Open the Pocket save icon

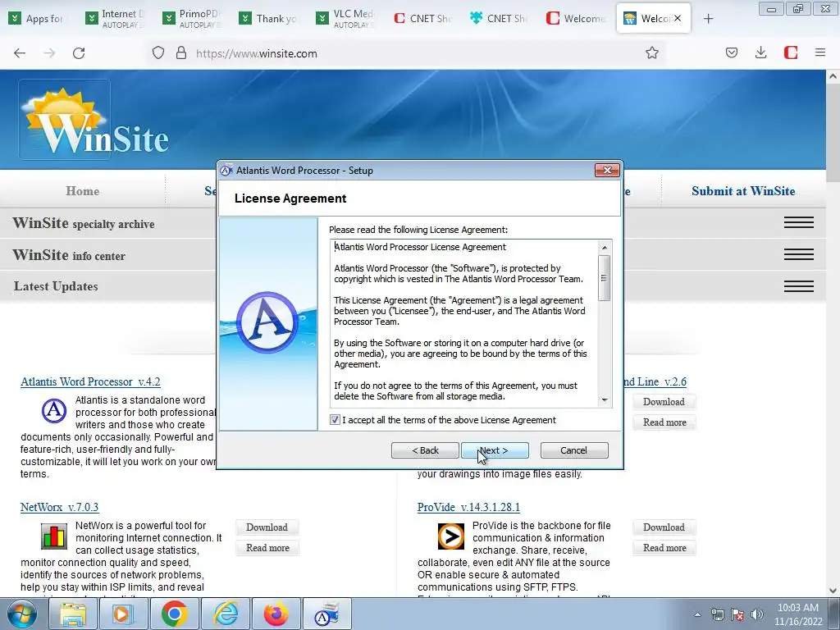point(732,52)
